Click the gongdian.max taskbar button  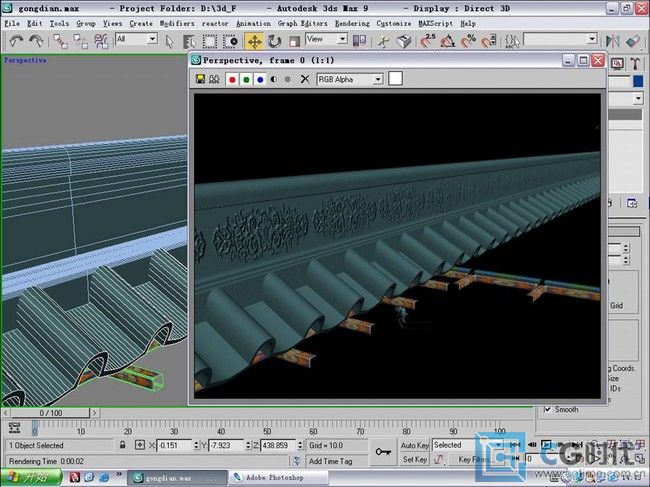coord(177,478)
